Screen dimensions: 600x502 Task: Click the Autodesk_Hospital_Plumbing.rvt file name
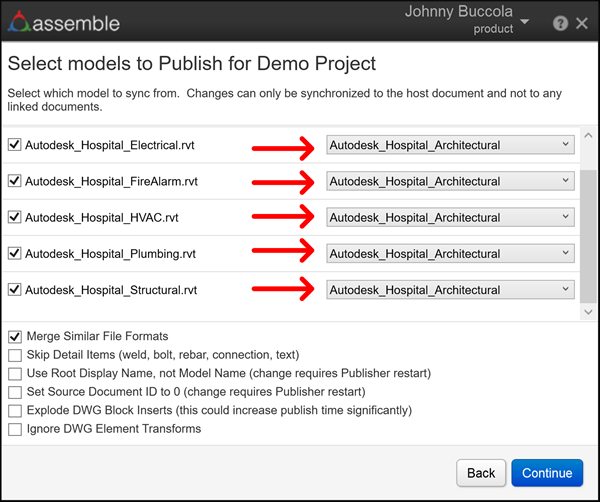[x=110, y=254]
